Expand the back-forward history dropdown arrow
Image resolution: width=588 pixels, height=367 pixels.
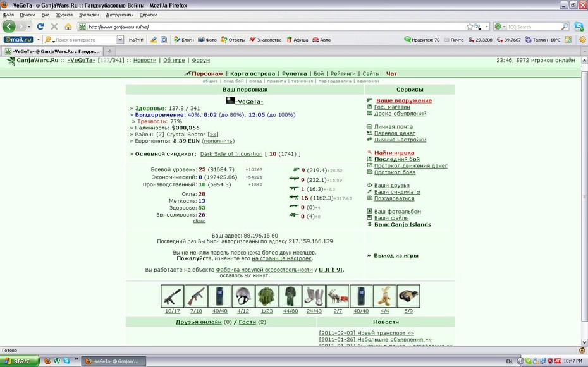(x=29, y=27)
